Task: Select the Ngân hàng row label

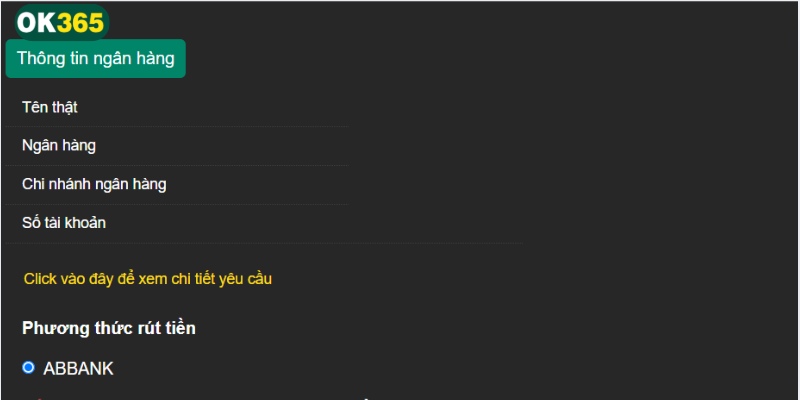Action: point(59,146)
